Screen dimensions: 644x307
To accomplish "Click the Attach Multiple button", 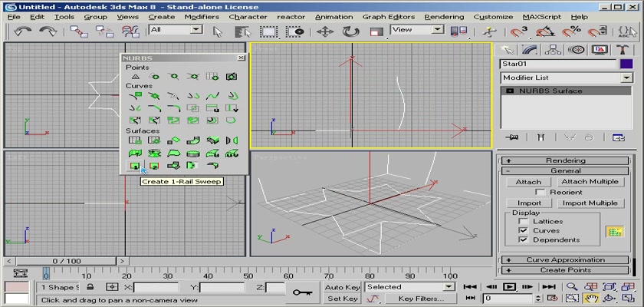I will point(590,182).
